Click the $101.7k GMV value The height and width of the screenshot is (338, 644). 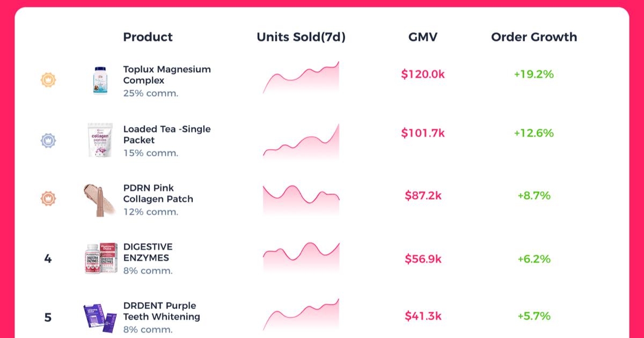pyautogui.click(x=423, y=133)
